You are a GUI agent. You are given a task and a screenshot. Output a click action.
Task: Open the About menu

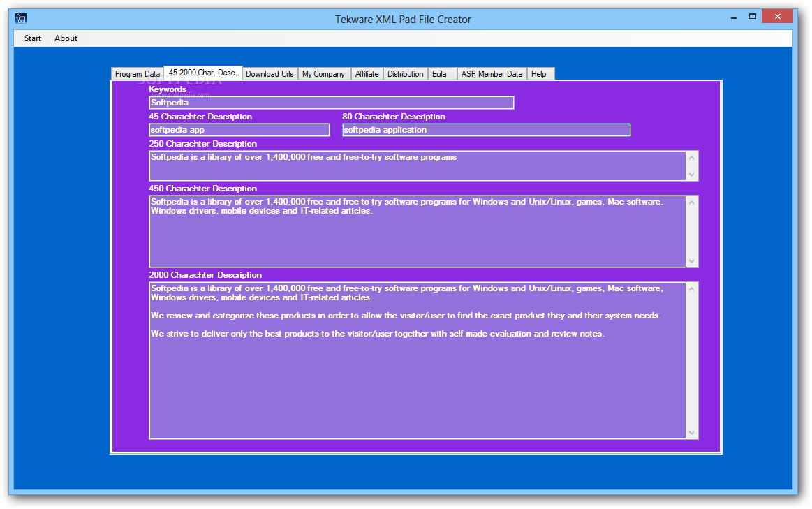[66, 38]
